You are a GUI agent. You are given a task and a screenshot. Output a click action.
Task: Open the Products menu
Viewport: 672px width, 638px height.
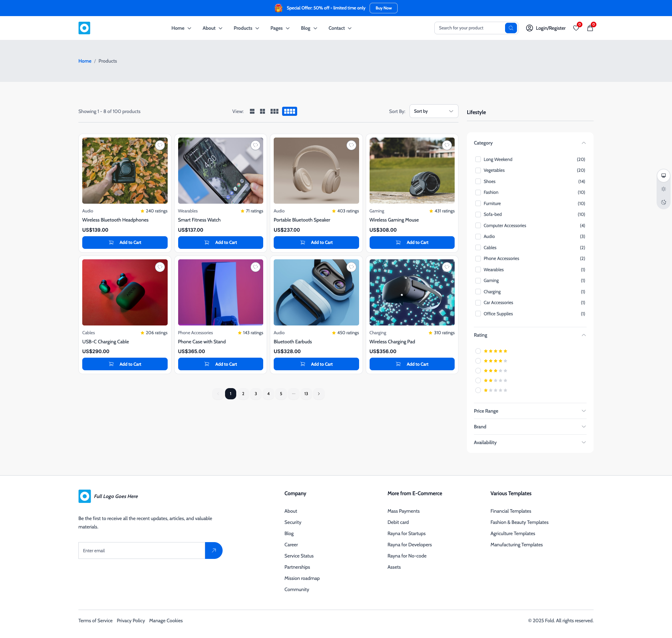(x=246, y=28)
